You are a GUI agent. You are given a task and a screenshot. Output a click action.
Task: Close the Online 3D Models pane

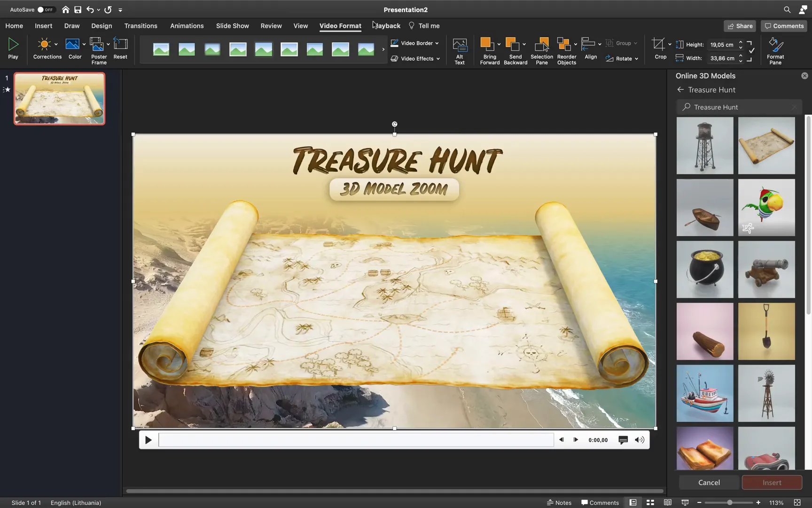tap(804, 76)
